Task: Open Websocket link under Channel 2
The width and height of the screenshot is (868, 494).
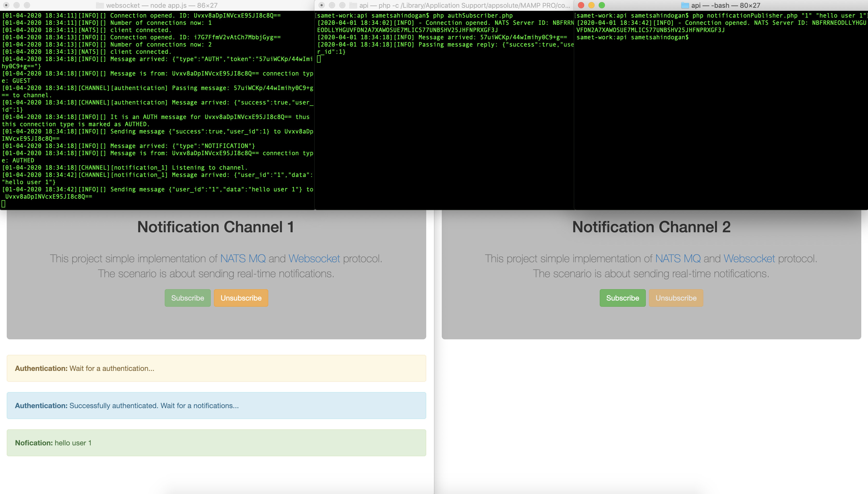Action: click(749, 259)
